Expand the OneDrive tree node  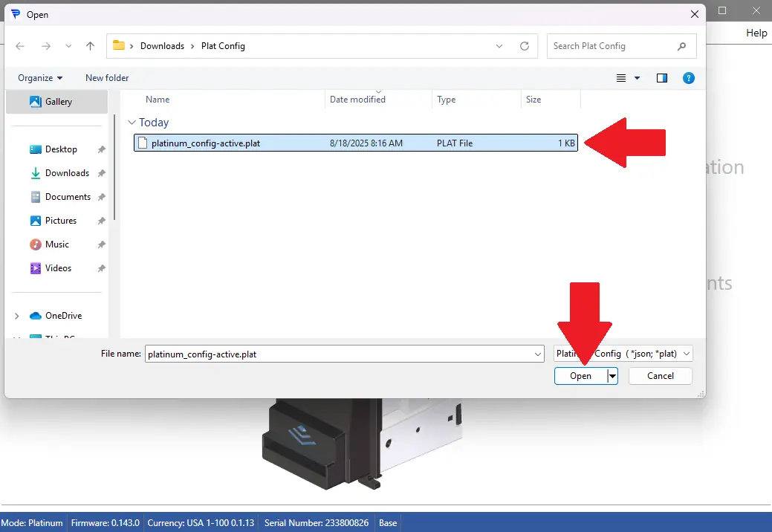(x=17, y=316)
